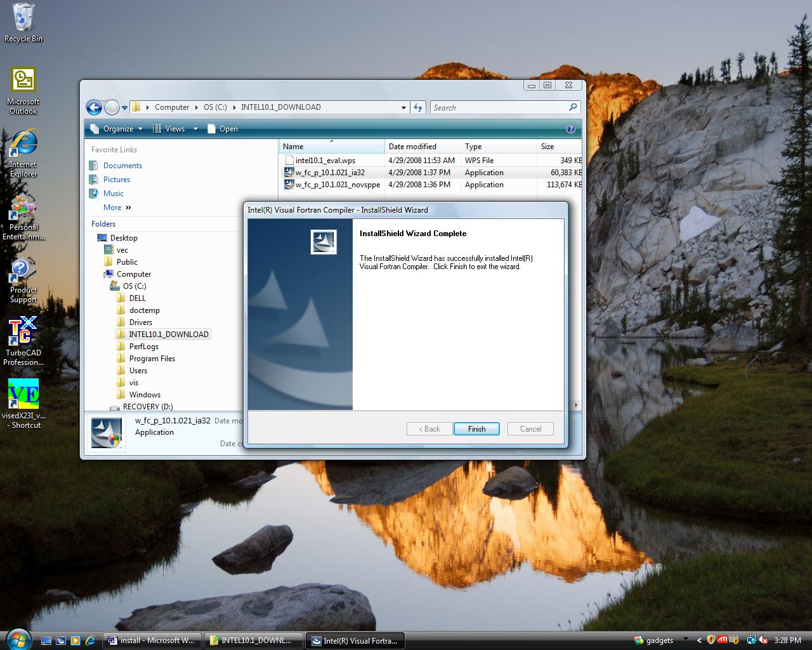Click Computer breadcrumb in address bar
This screenshot has width=812, height=650.
coord(172,107)
